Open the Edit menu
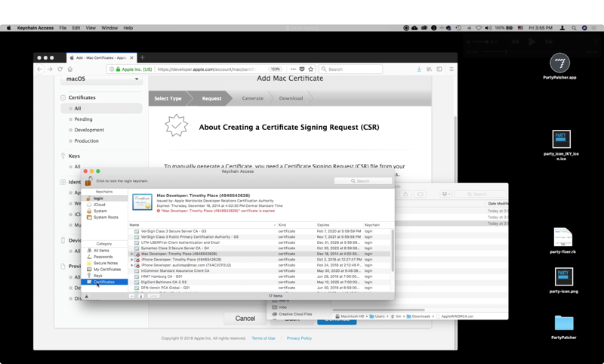The height and width of the screenshot is (364, 604). tap(76, 28)
